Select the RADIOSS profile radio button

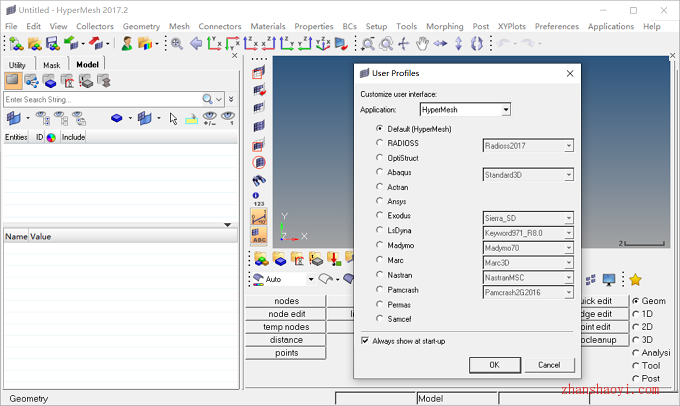(x=379, y=143)
